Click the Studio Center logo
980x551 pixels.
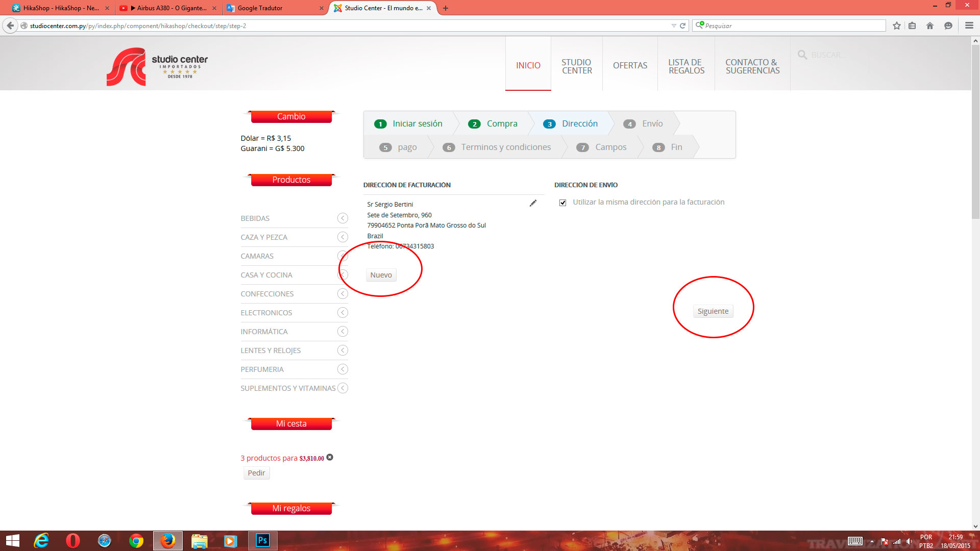click(x=157, y=66)
